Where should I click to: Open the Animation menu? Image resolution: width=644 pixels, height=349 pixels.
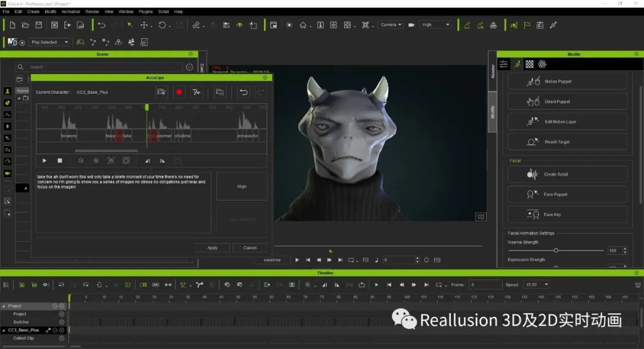click(70, 11)
